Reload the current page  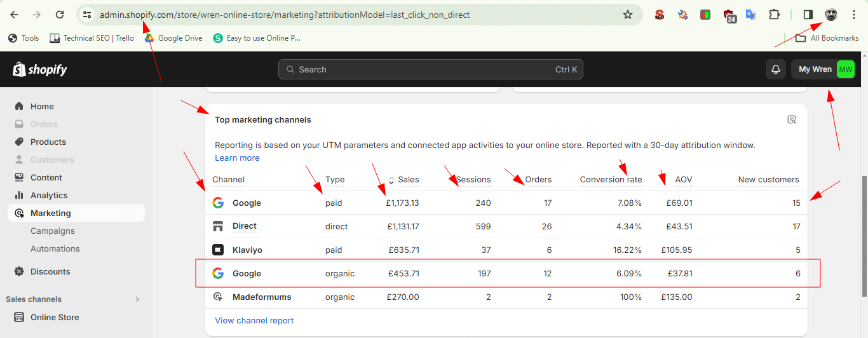[60, 15]
